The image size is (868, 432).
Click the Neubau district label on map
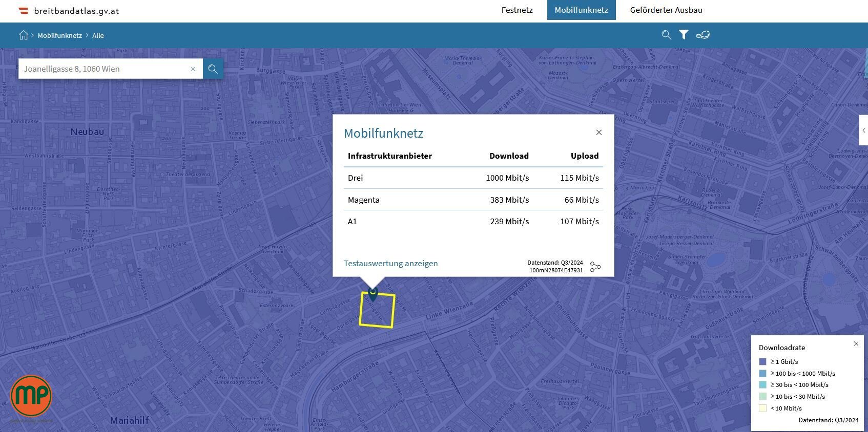(x=87, y=132)
